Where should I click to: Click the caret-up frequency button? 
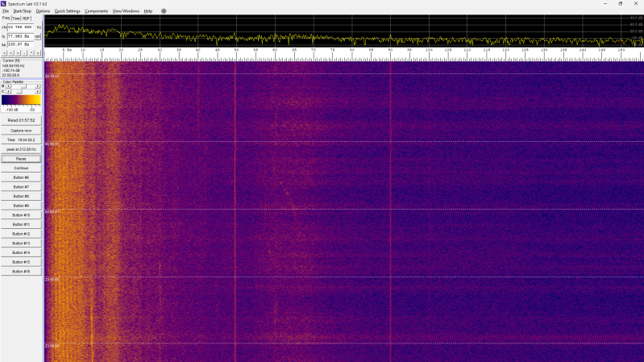pos(31,53)
